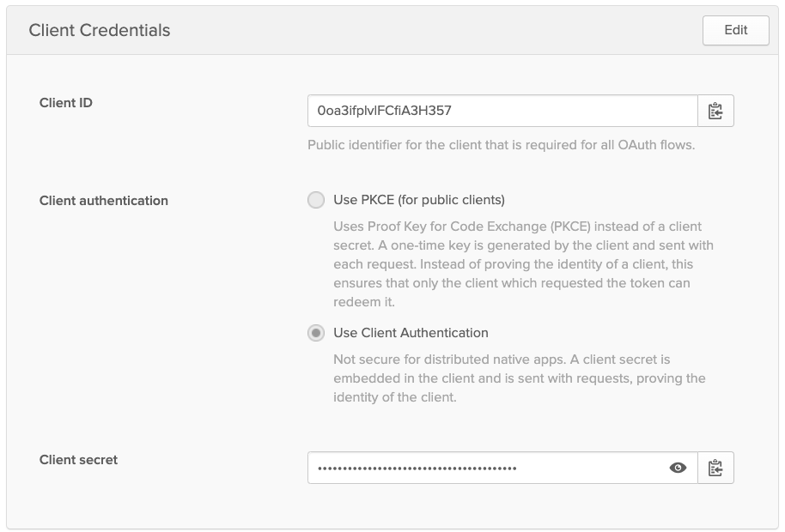This screenshot has width=785, height=532.
Task: Reveal the client secret with eye icon
Action: click(678, 468)
